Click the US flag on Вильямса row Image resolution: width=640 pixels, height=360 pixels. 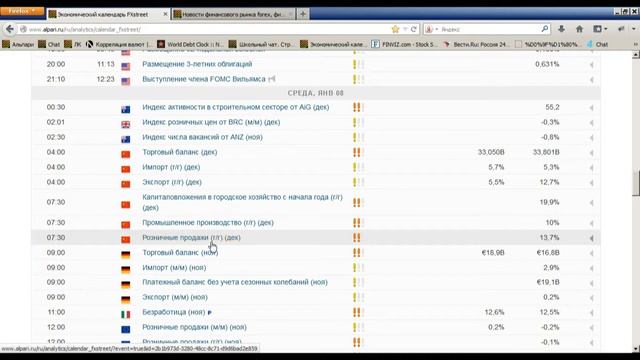click(126, 81)
